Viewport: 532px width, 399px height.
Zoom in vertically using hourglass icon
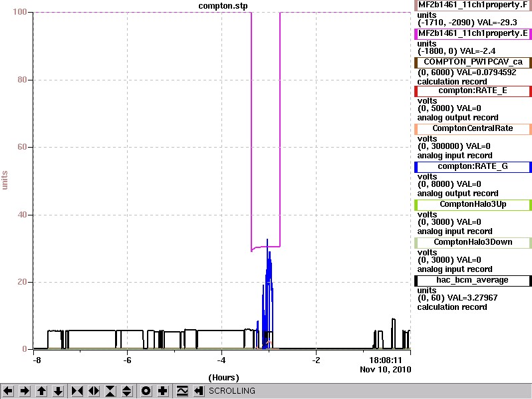(x=110, y=391)
